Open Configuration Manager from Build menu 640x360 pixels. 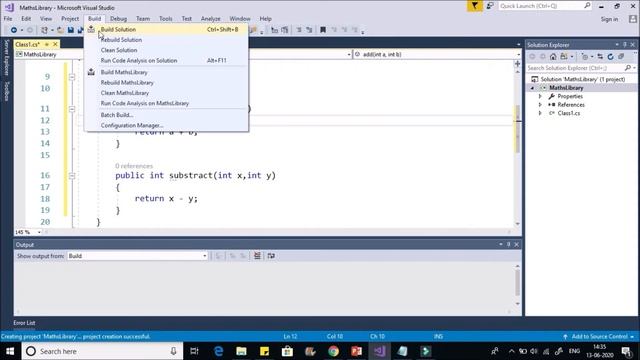click(166, 125)
